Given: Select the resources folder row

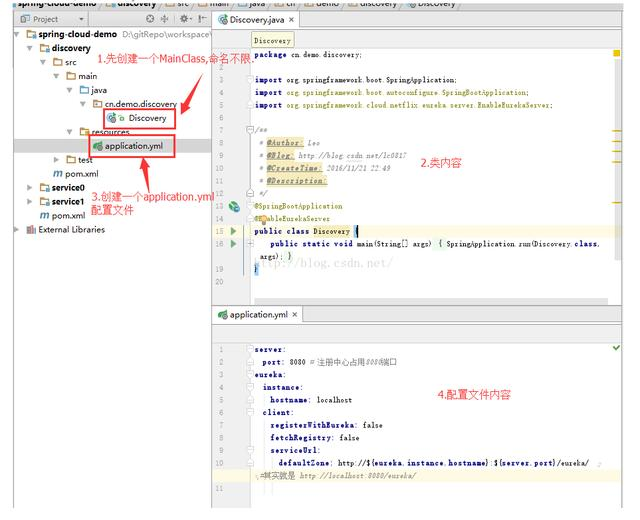Looking at the screenshot, I should pos(112,132).
